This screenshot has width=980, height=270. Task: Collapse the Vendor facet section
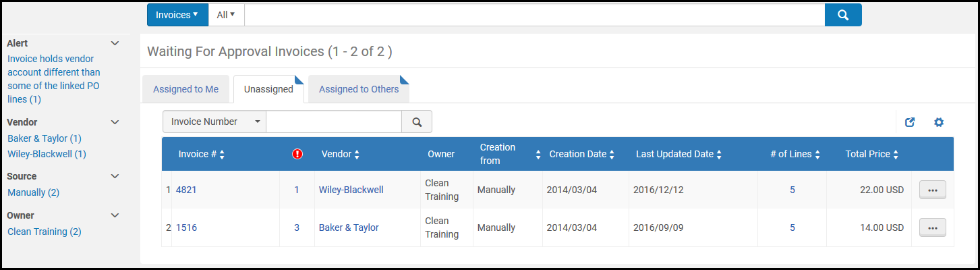point(115,122)
